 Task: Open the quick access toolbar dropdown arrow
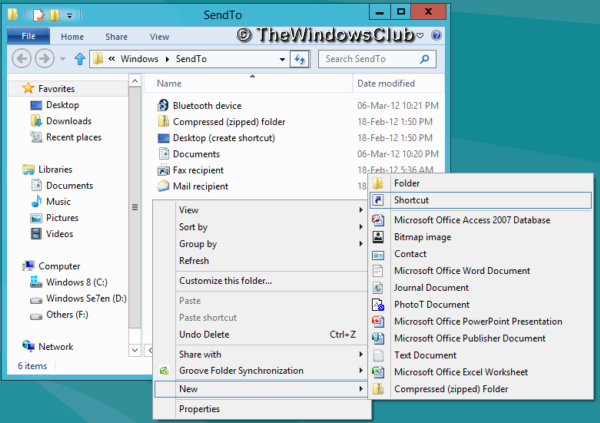tap(69, 15)
